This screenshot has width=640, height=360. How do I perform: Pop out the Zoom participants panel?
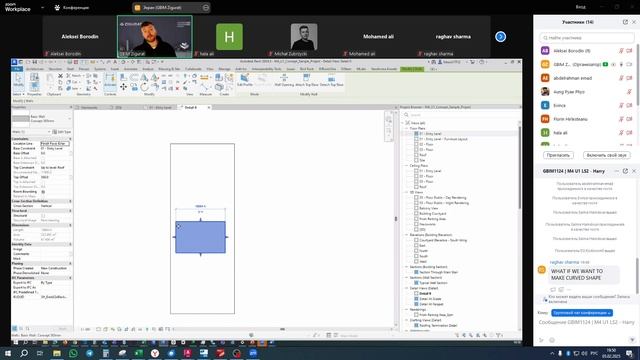[625, 22]
